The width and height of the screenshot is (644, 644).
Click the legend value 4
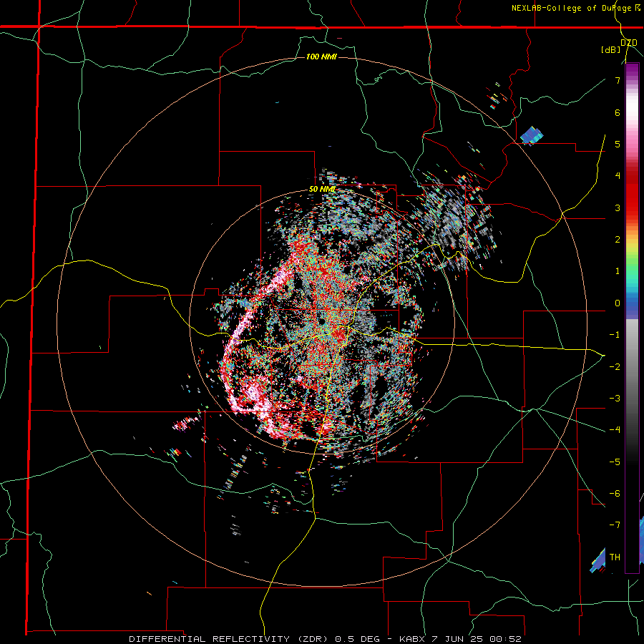tap(618, 176)
